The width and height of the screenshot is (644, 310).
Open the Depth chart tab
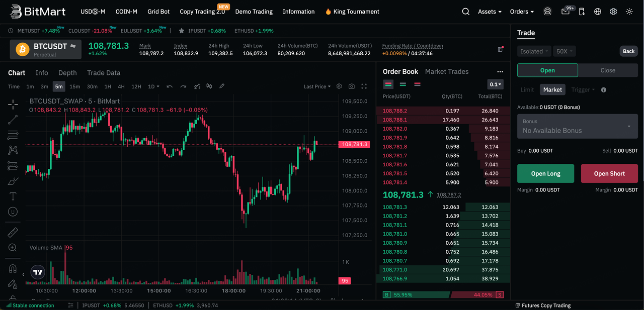pos(67,73)
